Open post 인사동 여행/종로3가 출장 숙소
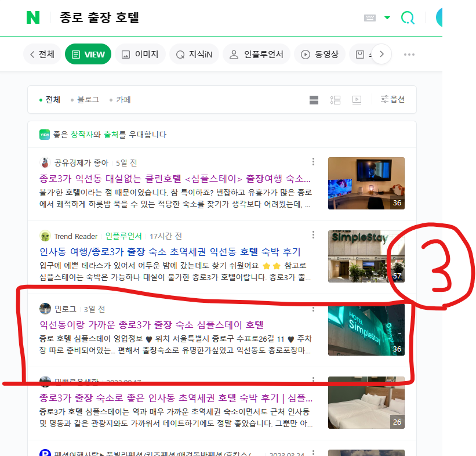 click(170, 252)
